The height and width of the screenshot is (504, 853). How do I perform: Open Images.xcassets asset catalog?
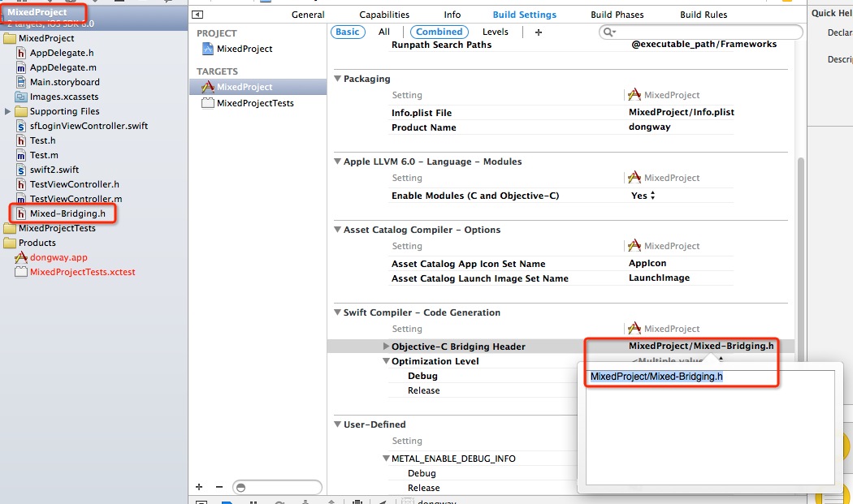pos(64,97)
